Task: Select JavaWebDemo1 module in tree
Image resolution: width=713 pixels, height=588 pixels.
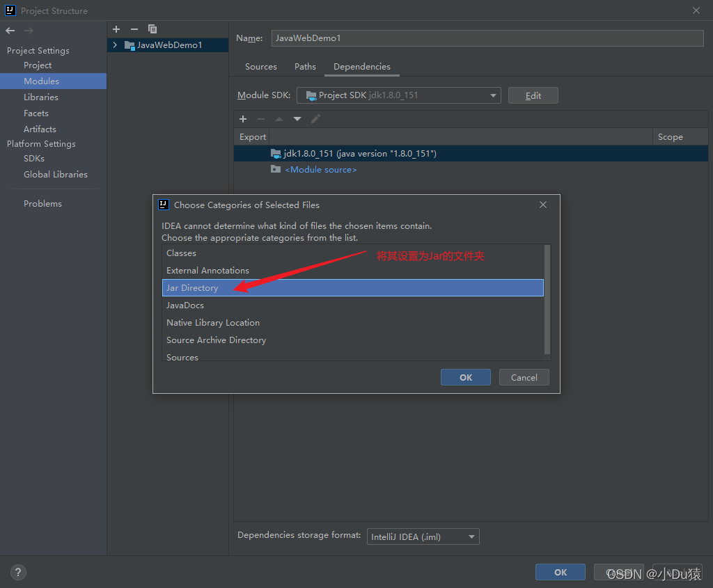Action: [168, 45]
